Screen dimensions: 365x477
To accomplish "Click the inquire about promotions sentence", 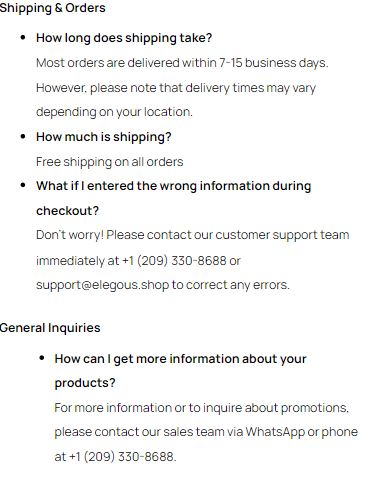I will (x=202, y=408).
